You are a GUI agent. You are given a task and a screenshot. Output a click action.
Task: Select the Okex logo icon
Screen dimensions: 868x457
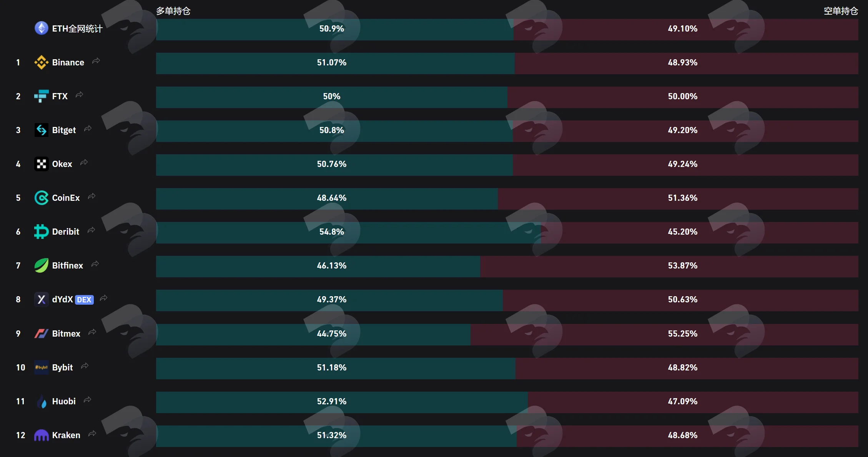pyautogui.click(x=42, y=164)
